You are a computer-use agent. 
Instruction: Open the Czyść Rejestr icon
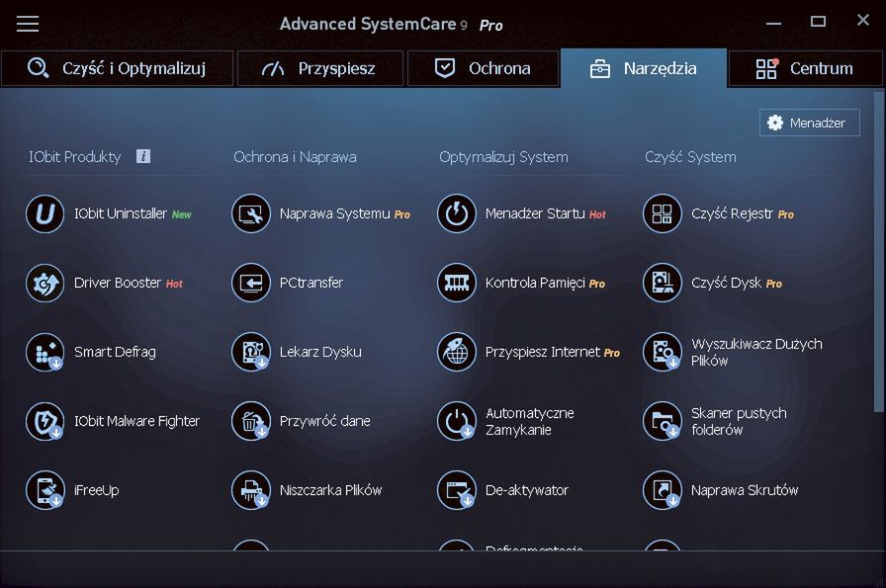(663, 213)
